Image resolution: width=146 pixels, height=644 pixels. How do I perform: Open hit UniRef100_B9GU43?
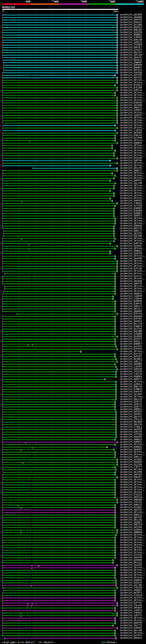pos(131,22)
